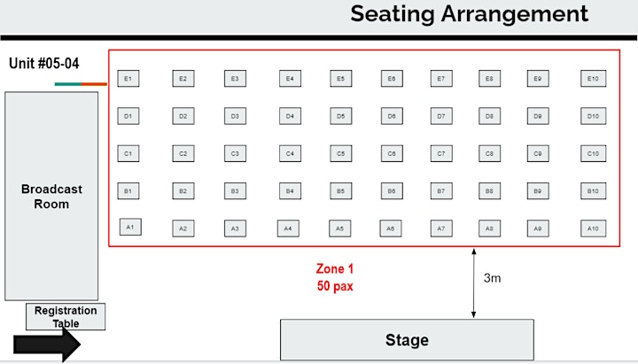Pick seat C5 in middle row
The image size is (638, 364).
[341, 154]
